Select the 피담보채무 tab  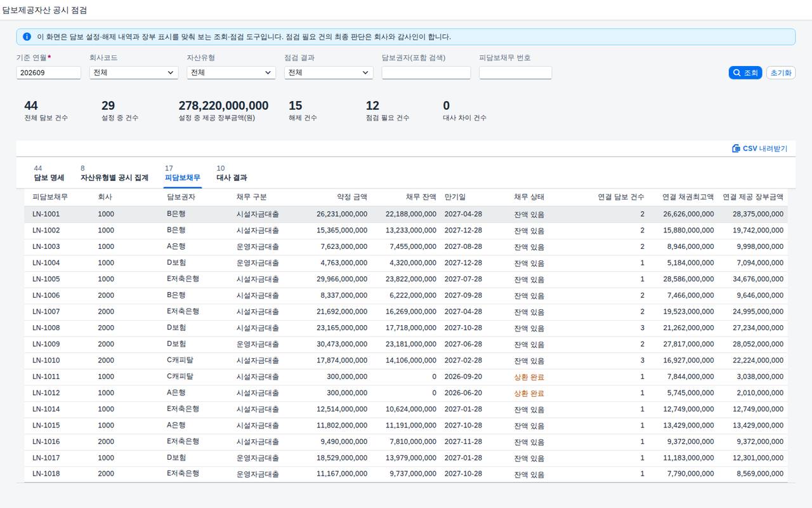click(183, 173)
